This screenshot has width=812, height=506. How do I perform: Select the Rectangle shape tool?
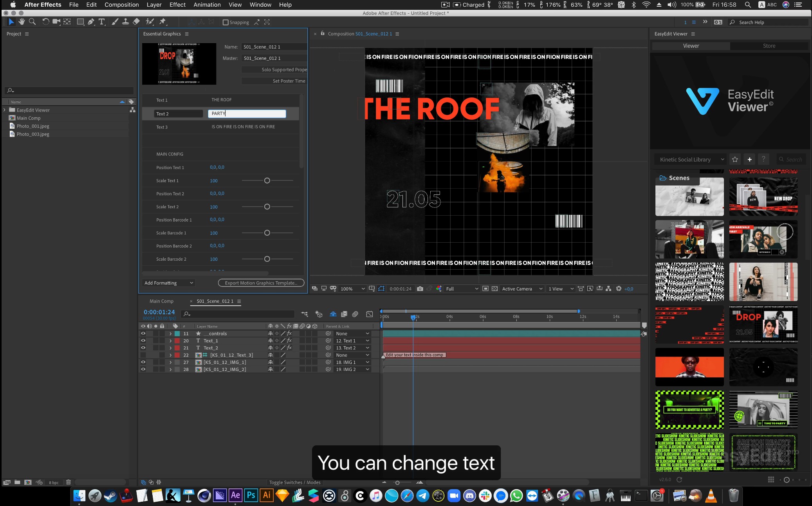tap(80, 22)
